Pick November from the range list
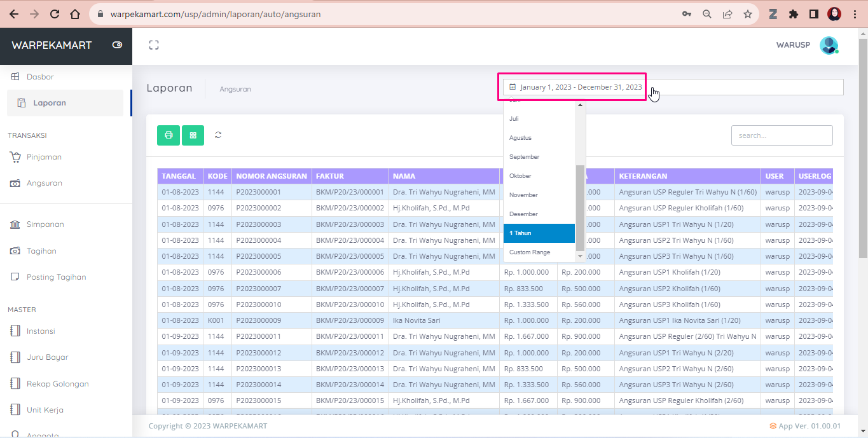The width and height of the screenshot is (868, 438). [x=539, y=195]
